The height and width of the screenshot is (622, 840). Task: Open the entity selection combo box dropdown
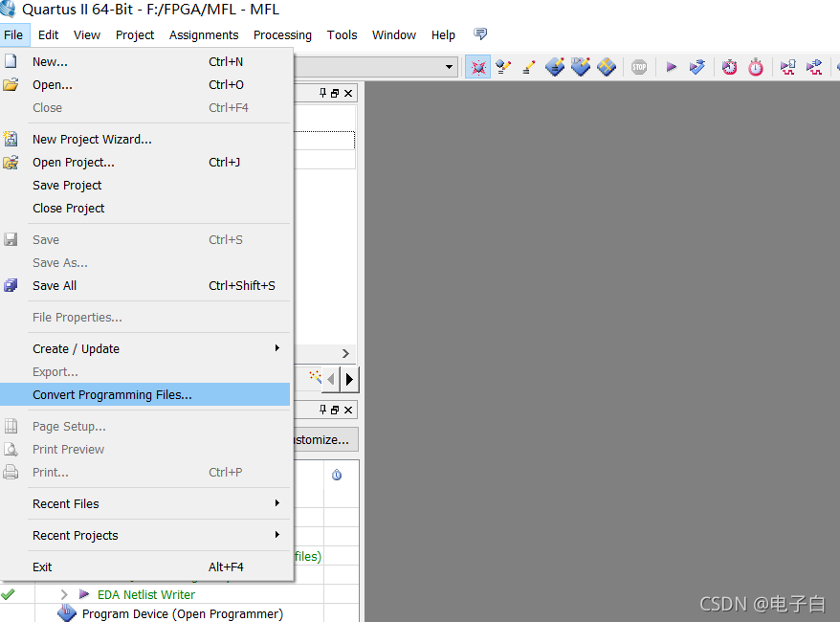(x=449, y=67)
